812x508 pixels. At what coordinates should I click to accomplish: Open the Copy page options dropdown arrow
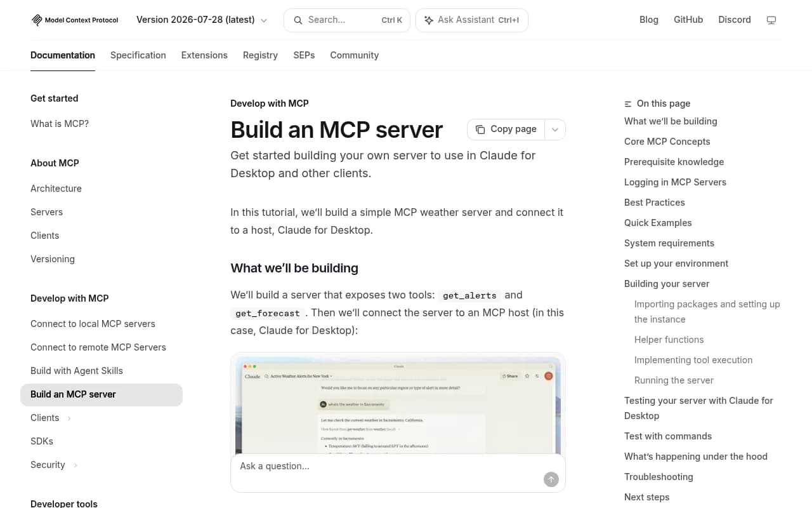pos(555,129)
